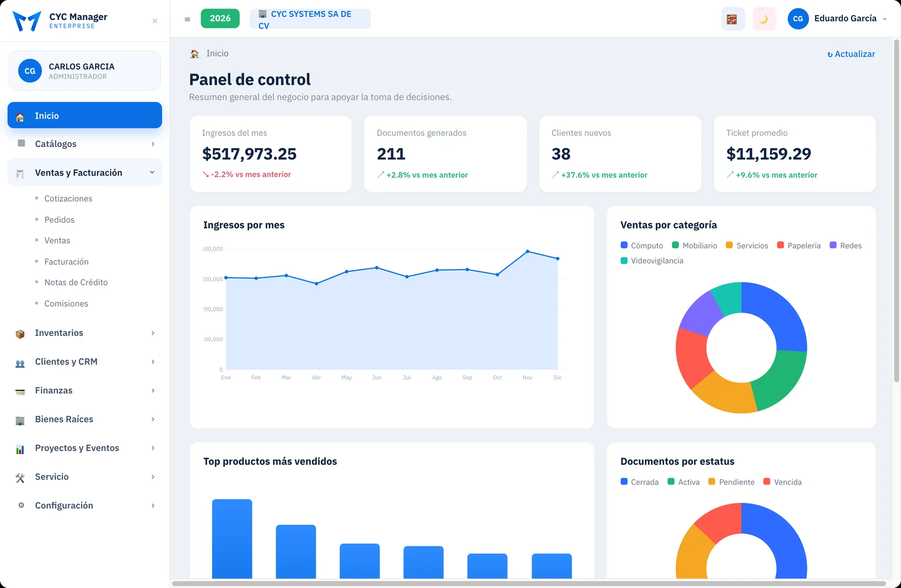
Task: Click the down trend arrow on Ingresos del mes
Action: point(206,174)
